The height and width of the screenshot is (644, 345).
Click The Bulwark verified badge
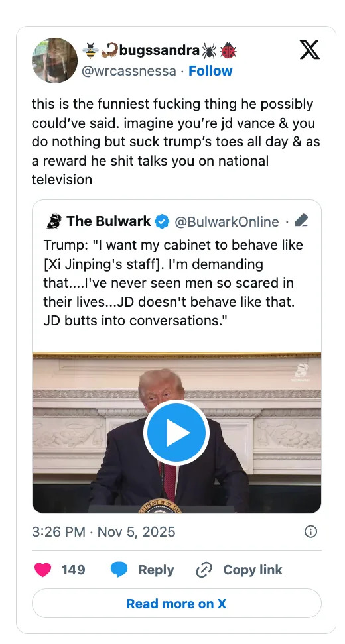[x=162, y=222]
